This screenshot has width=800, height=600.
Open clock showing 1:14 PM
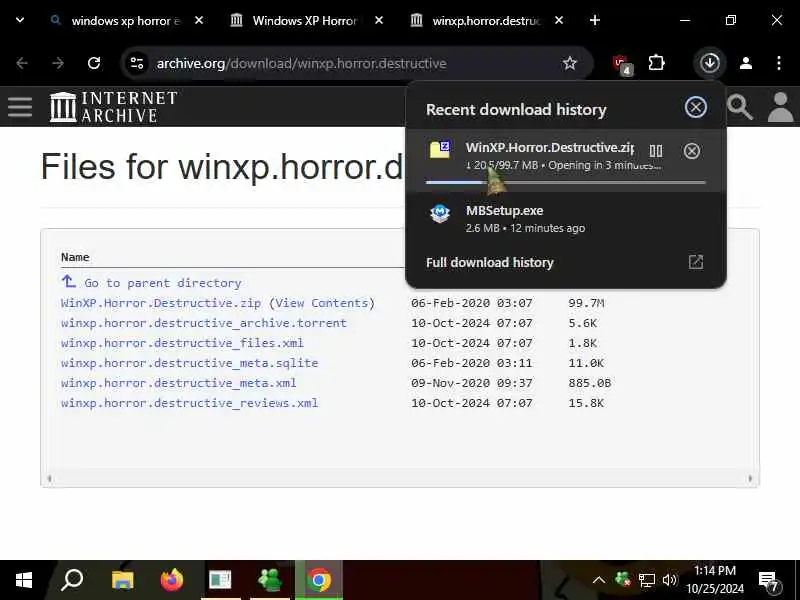pos(715,580)
